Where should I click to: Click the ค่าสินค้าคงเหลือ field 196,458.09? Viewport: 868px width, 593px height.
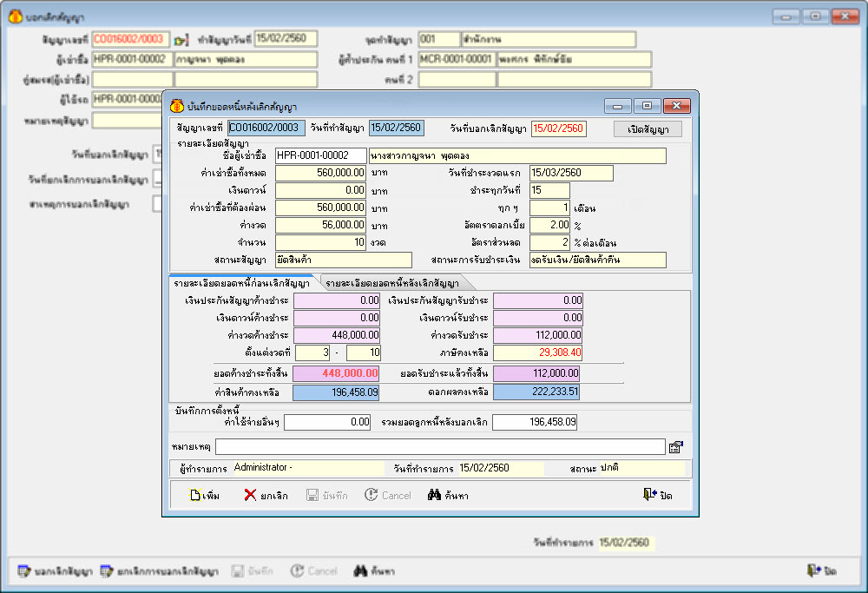click(x=336, y=392)
